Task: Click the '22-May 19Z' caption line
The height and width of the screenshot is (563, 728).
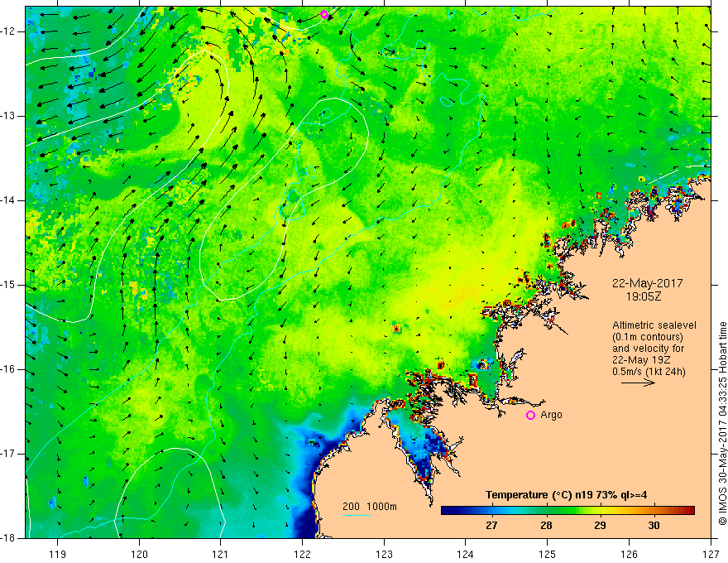Action: 641,360
